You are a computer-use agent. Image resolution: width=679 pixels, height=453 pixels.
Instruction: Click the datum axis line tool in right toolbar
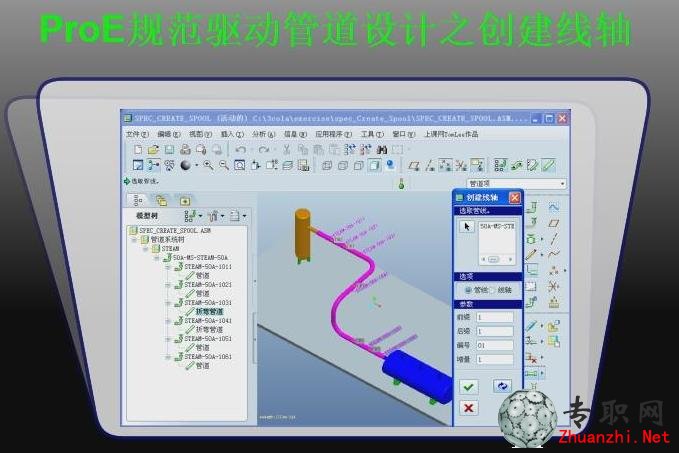tap(554, 239)
